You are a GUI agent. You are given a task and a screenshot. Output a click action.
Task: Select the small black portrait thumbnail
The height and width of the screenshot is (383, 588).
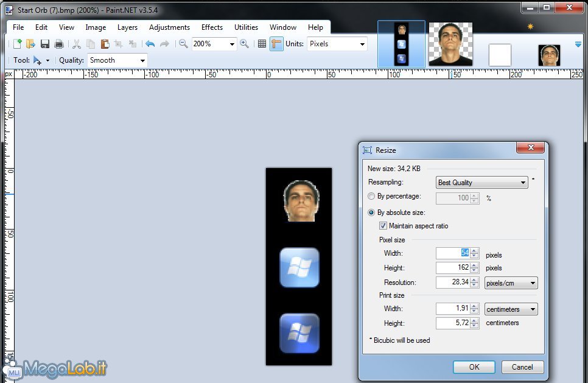(549, 55)
